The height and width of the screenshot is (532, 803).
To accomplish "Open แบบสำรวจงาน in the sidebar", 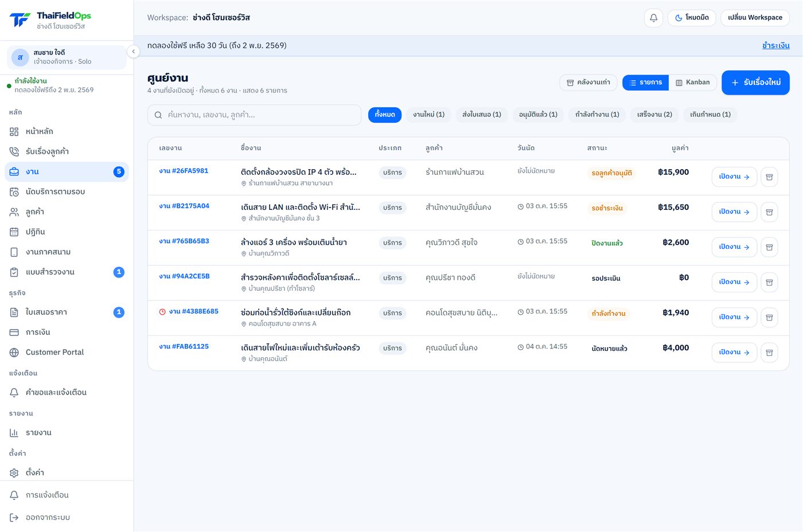I will 67,272.
